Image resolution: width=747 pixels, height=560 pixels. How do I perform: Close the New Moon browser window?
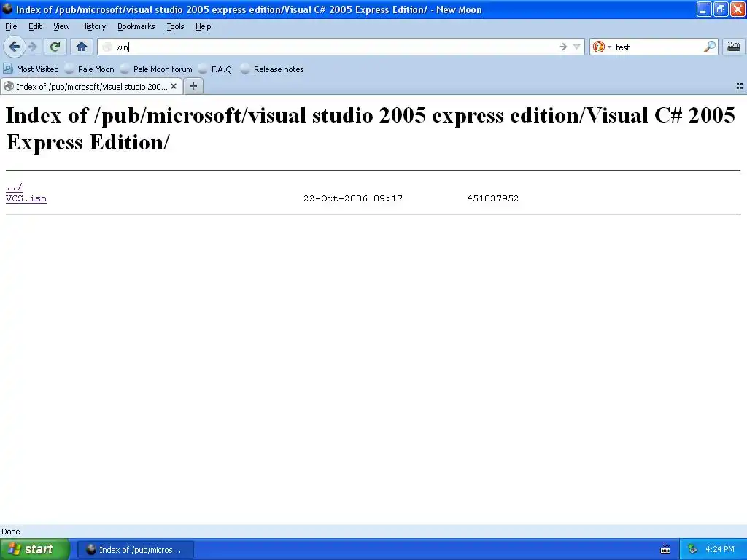click(x=738, y=9)
